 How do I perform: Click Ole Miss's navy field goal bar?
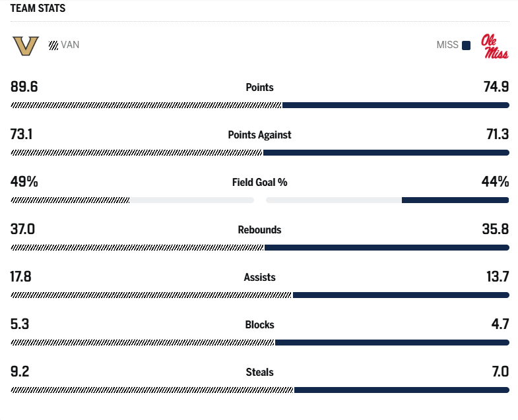pyautogui.click(x=455, y=200)
